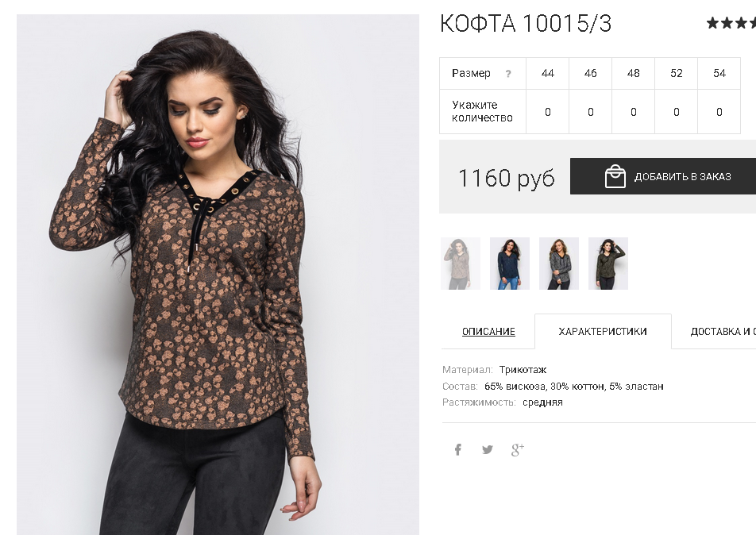Click the Twitter share icon
Viewport: 756px width, 535px height.
488,450
